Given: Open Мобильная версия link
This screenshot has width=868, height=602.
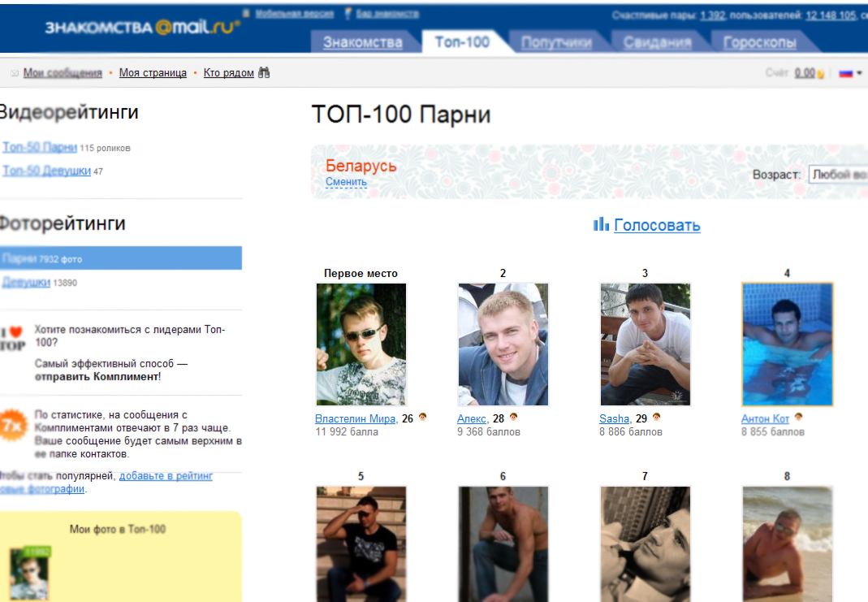Looking at the screenshot, I should tap(295, 13).
